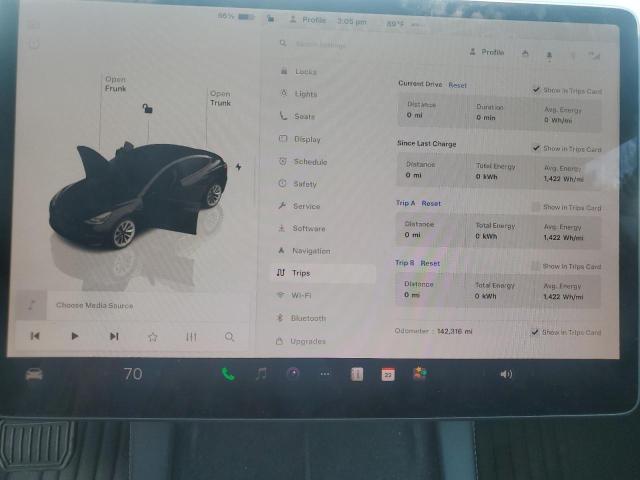The image size is (640, 480).
Task: Tap the media search magnifier icon
Action: tap(230, 337)
